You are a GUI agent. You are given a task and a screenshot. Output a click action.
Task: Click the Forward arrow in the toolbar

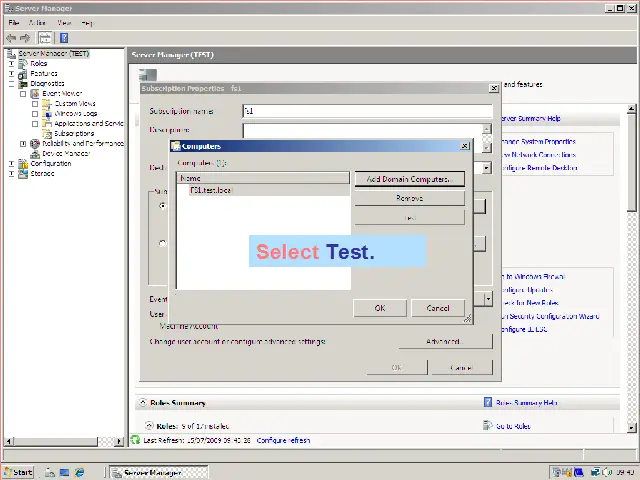click(25, 38)
